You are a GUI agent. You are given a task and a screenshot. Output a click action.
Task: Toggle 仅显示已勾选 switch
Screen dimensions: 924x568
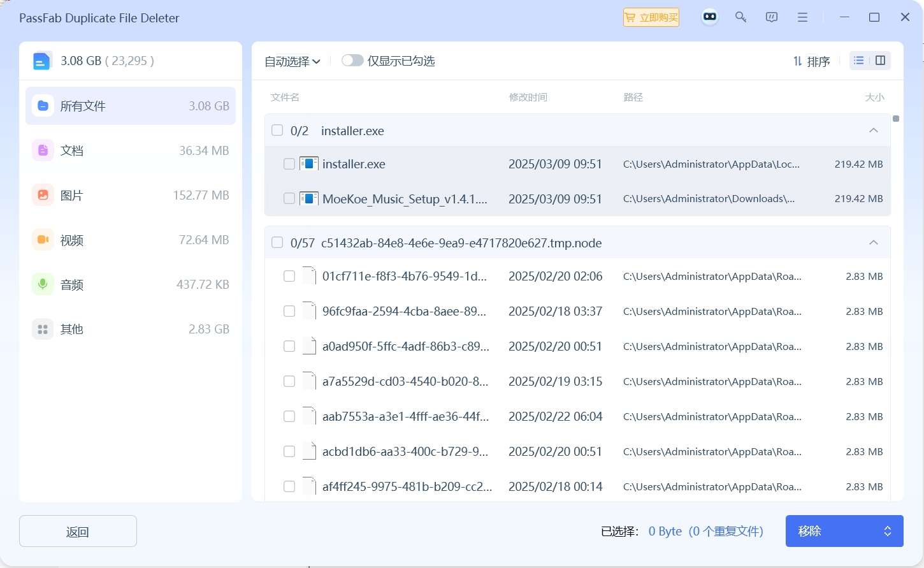352,61
